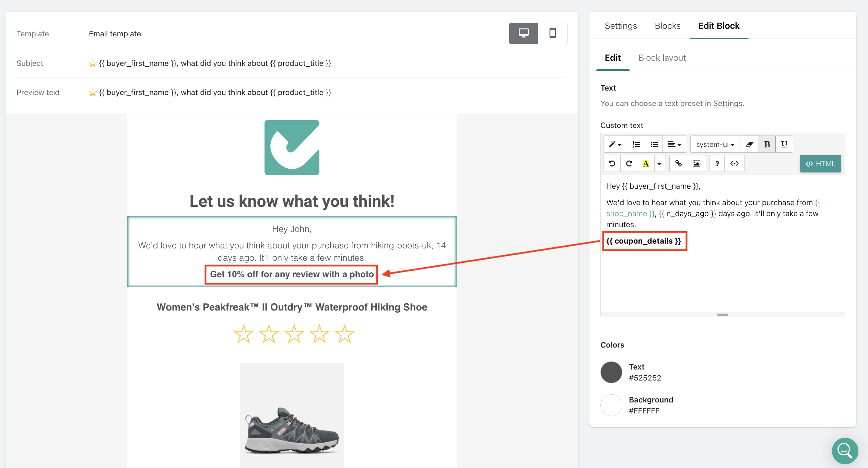Insert a picture with image icon
Image resolution: width=868 pixels, height=468 pixels.
(x=696, y=164)
